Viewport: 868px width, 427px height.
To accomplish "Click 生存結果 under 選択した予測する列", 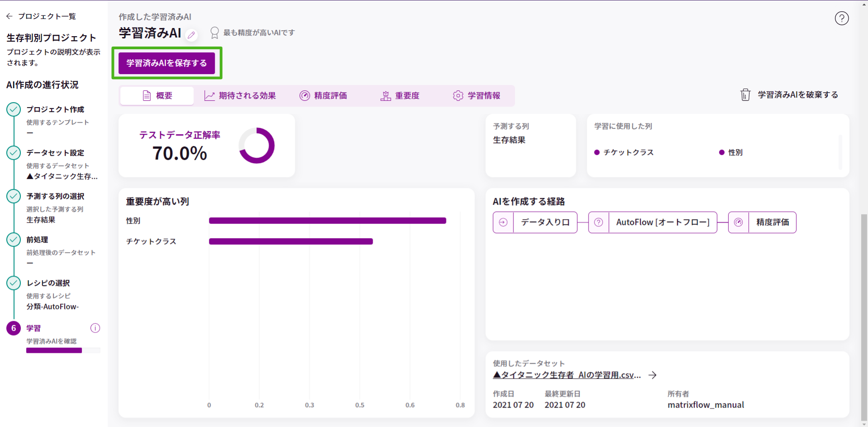I will click(x=41, y=220).
